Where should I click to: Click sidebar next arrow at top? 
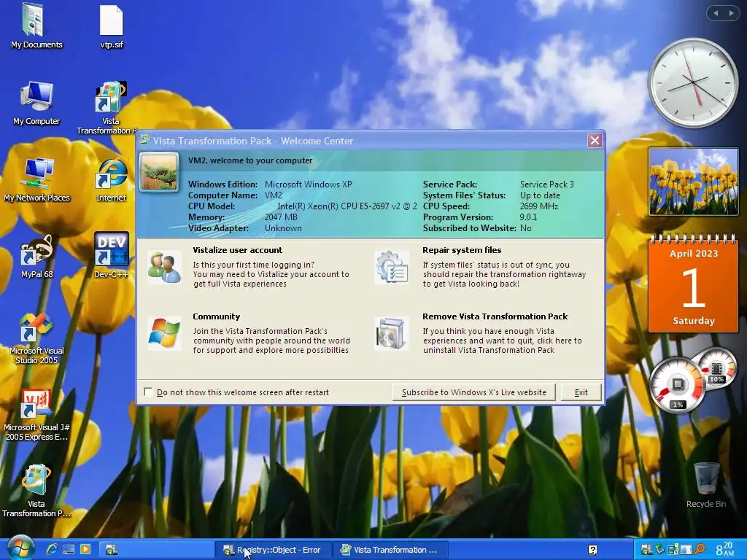[x=731, y=13]
